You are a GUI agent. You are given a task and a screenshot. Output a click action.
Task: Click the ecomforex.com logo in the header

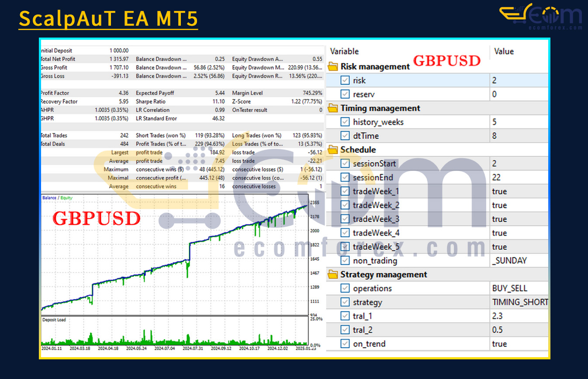pos(541,17)
